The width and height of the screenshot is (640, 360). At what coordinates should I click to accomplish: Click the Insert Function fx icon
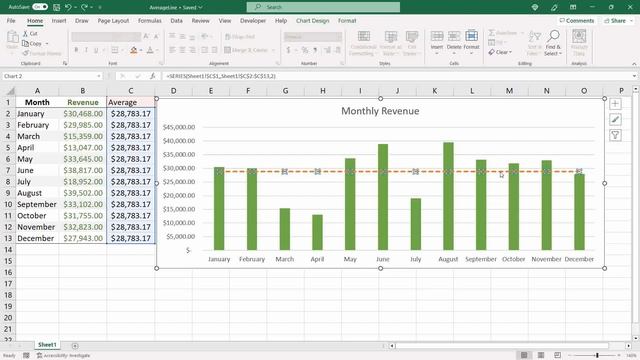[x=152, y=76]
